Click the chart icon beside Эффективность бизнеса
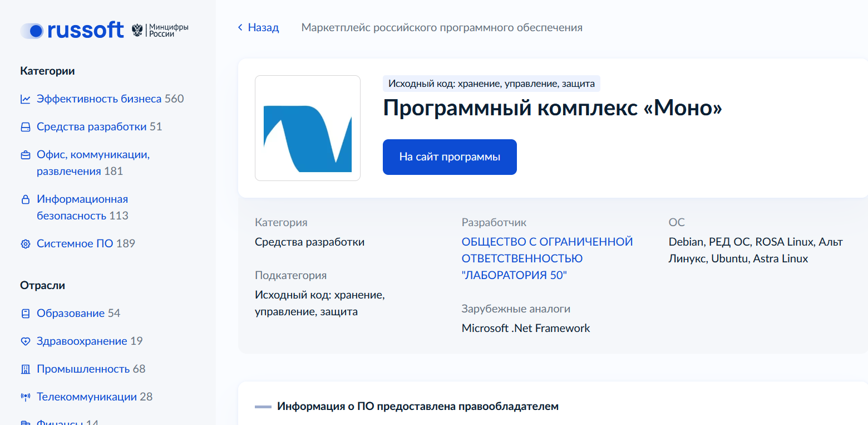Viewport: 868px width, 425px height. click(25, 99)
